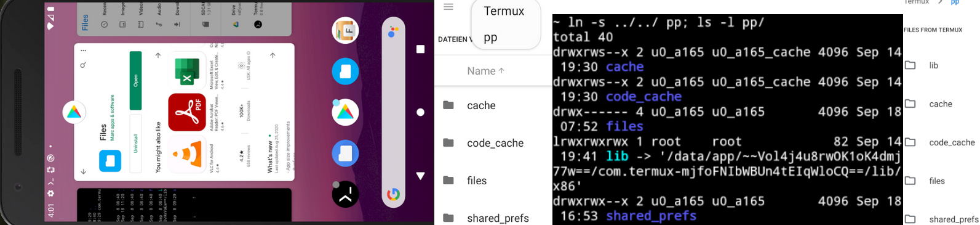Launch the colorful triangle app icon in the dock
Viewport: 980px width, 225px height.
click(x=346, y=112)
